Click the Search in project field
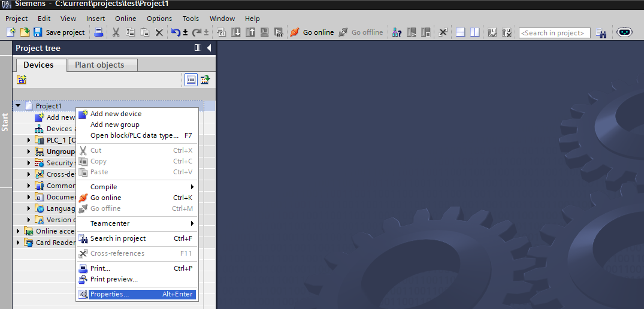 click(555, 33)
